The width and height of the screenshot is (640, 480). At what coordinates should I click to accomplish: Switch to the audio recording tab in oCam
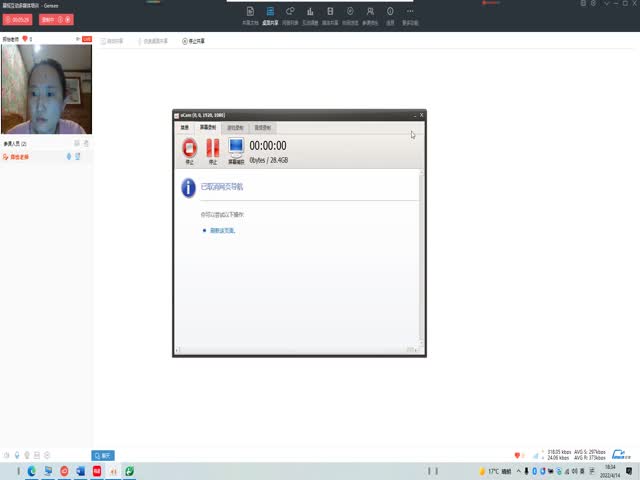click(262, 128)
